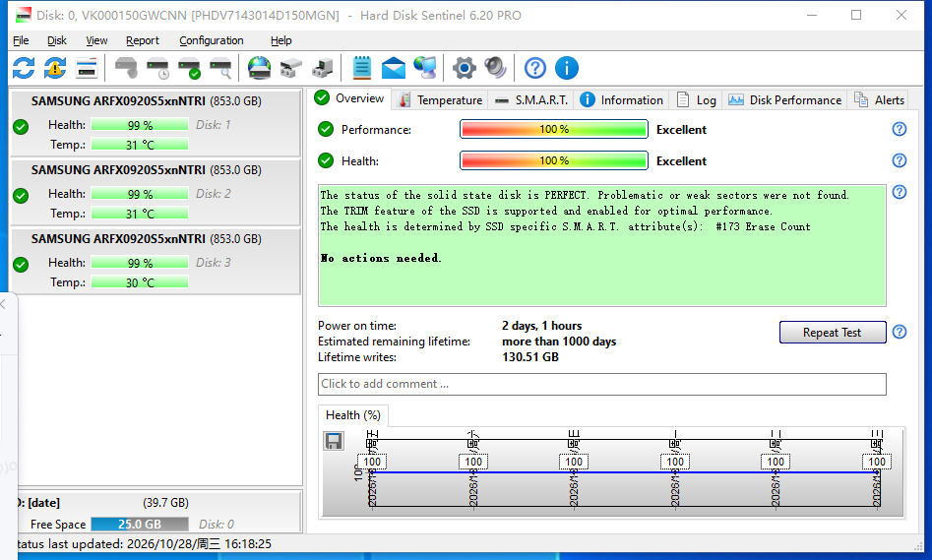This screenshot has height=560, width=932.
Task: Click the first 100 marker on health chart
Action: [372, 462]
